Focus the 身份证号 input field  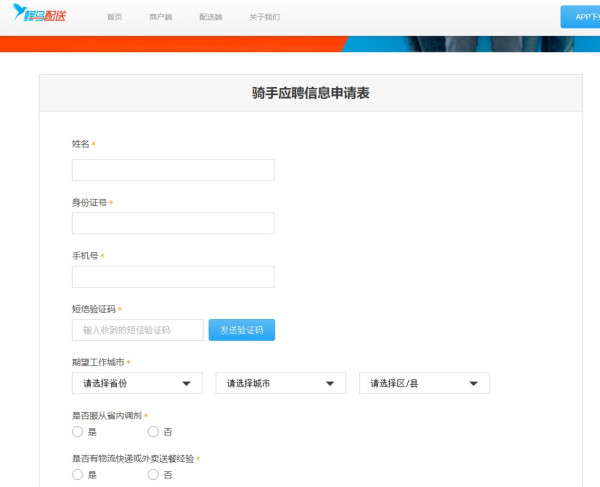point(173,223)
